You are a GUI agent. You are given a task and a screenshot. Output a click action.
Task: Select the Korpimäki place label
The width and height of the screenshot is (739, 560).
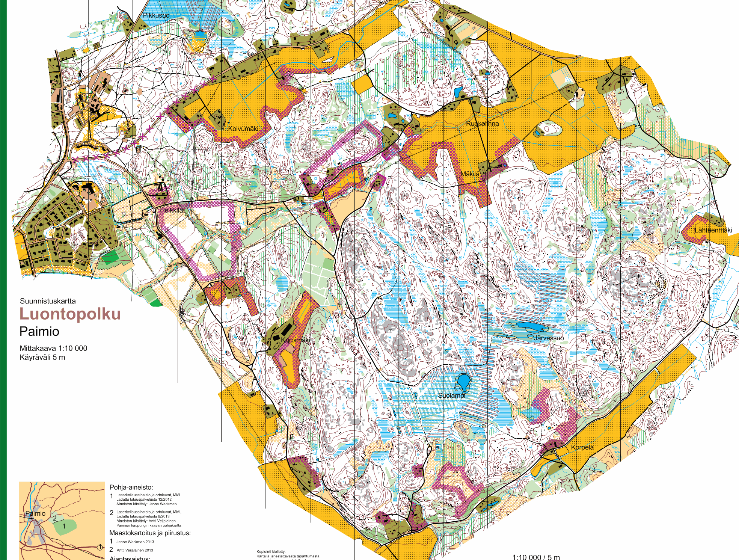[296, 340]
